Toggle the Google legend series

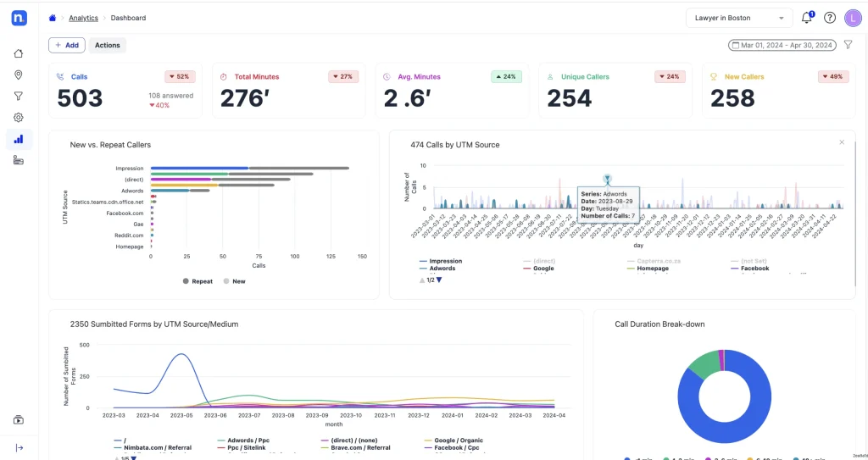(x=538, y=269)
